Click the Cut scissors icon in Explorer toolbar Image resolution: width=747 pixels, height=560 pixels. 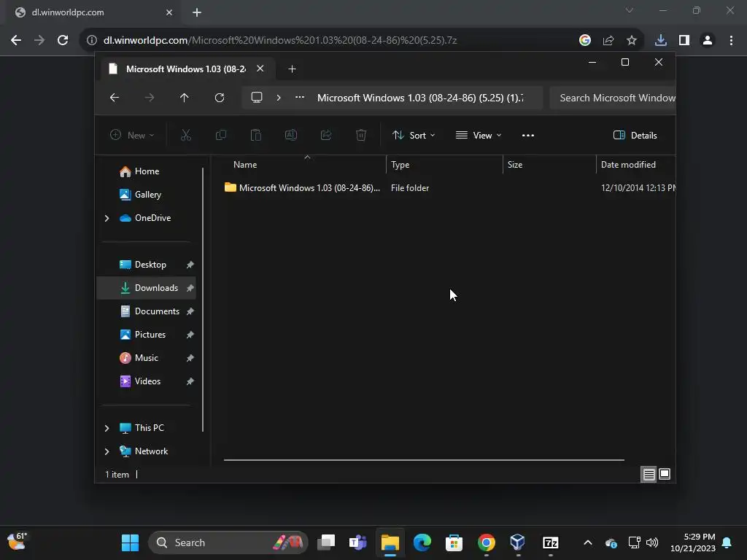tap(186, 135)
